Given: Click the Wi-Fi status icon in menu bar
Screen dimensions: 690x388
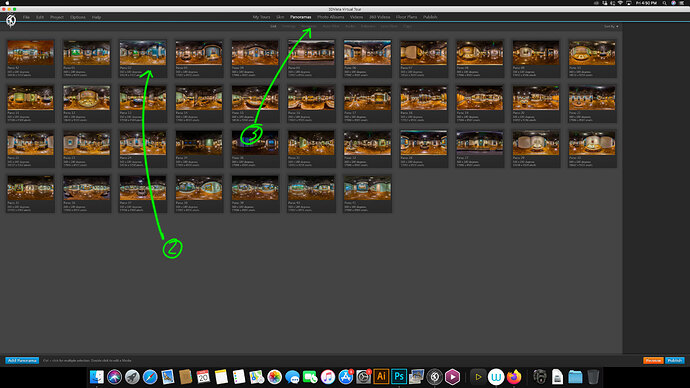Looking at the screenshot, I should coord(620,3).
